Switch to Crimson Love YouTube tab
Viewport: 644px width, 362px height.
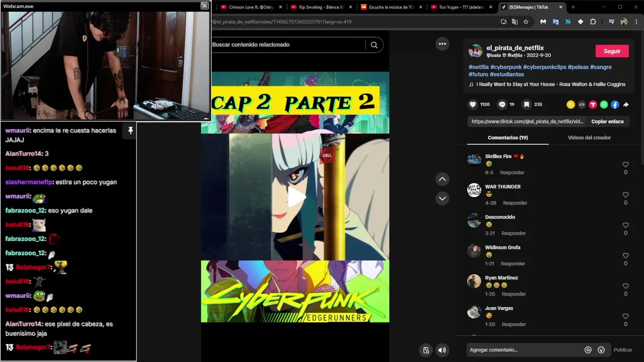pyautogui.click(x=251, y=7)
